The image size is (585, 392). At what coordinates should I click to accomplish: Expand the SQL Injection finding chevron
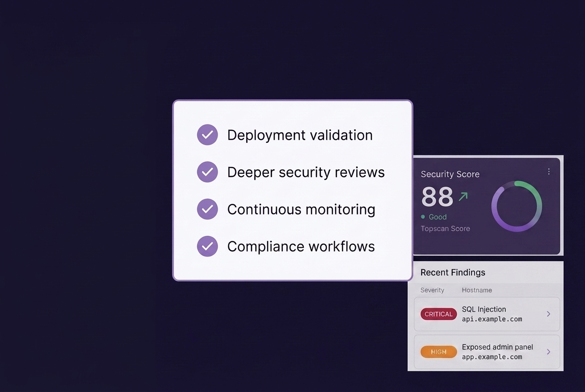[548, 314]
